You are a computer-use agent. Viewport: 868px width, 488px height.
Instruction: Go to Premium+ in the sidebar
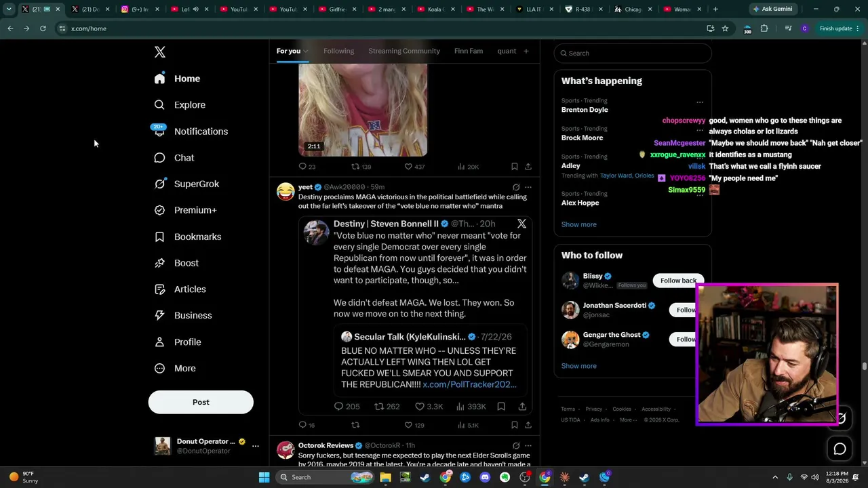(x=185, y=210)
